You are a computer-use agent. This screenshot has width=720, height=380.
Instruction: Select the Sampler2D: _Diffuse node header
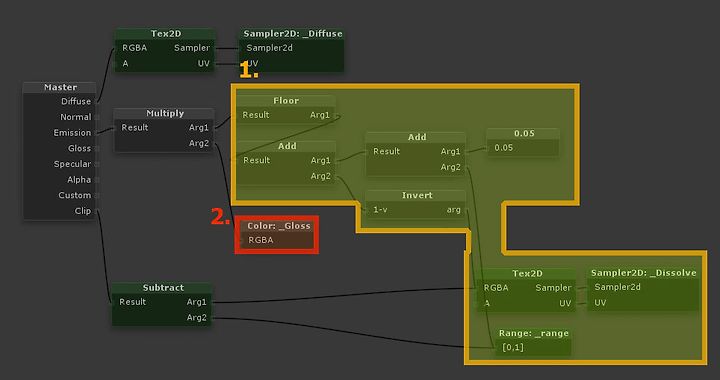(x=292, y=34)
